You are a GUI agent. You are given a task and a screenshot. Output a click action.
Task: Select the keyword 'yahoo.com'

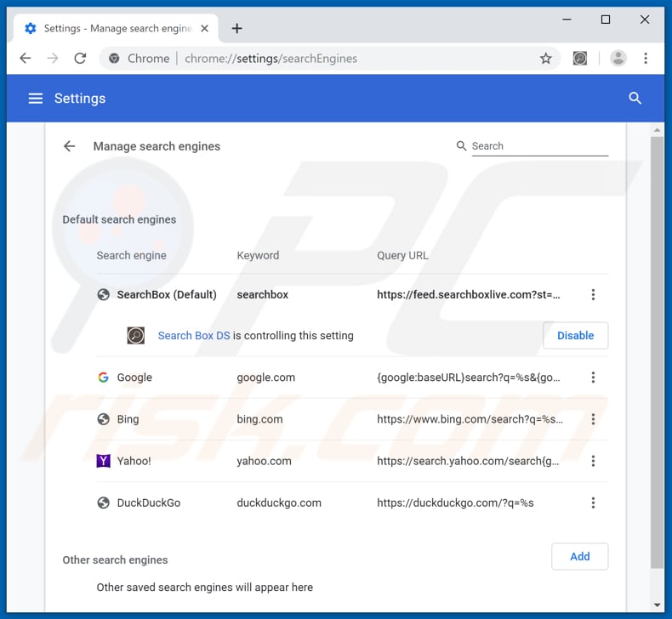pyautogui.click(x=264, y=461)
